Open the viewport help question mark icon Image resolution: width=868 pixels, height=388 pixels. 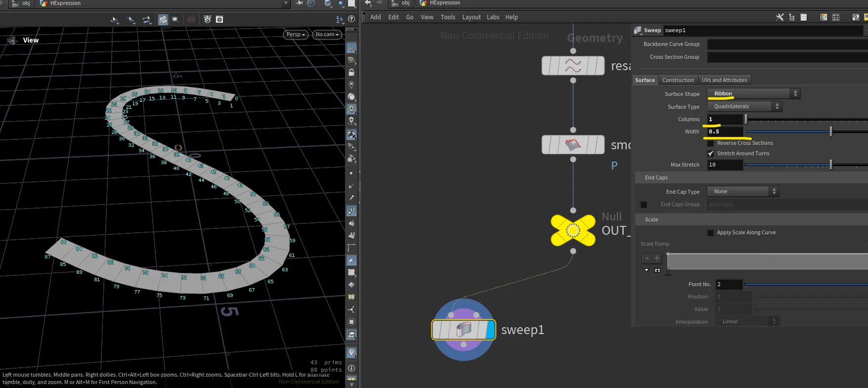351,19
